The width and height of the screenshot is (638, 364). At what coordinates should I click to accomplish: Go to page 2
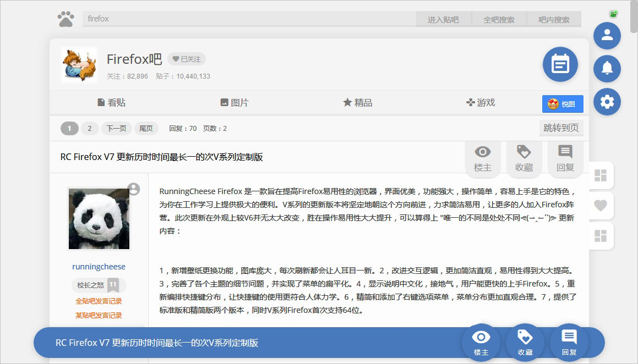(90, 128)
